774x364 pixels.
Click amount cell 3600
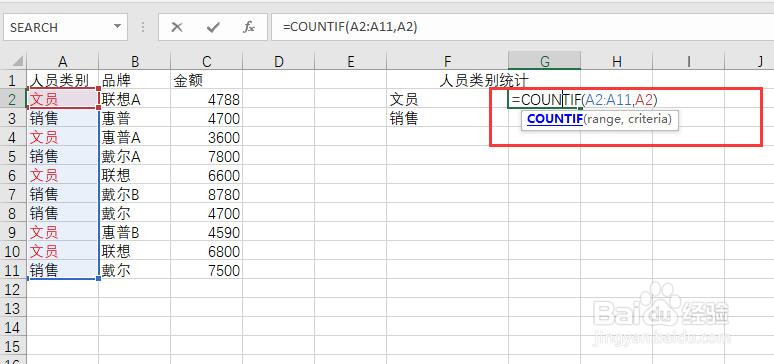pyautogui.click(x=206, y=137)
